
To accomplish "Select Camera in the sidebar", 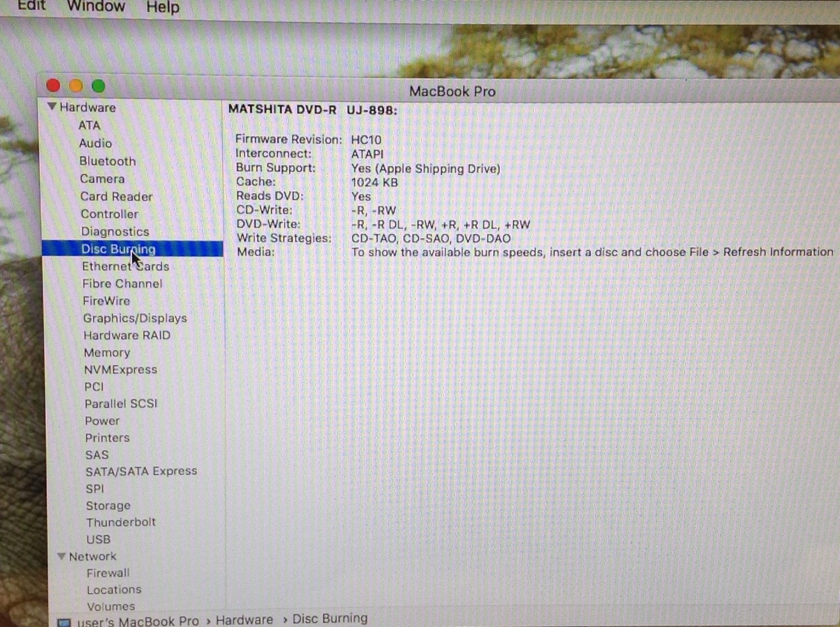I will coord(102,179).
